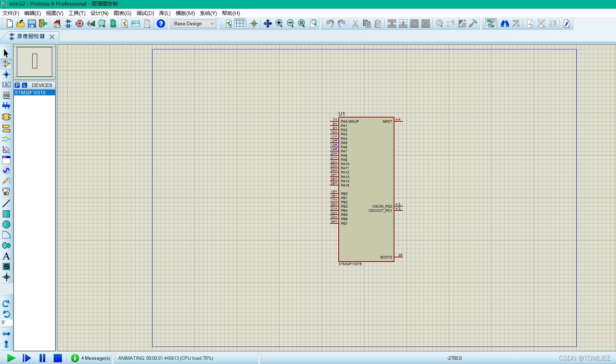
Task: Open the Base Design variant dropdown
Action: 194,23
